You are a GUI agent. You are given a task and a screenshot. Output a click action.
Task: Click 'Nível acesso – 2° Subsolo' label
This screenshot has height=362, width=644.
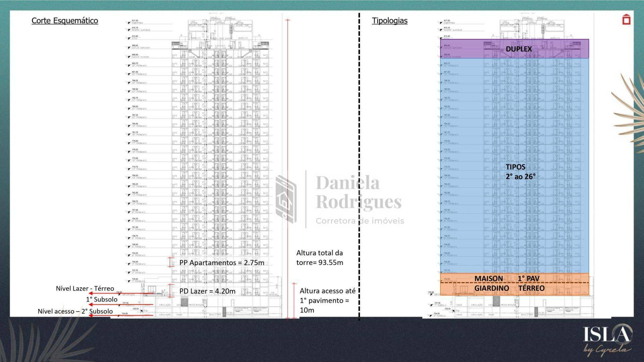click(x=75, y=311)
